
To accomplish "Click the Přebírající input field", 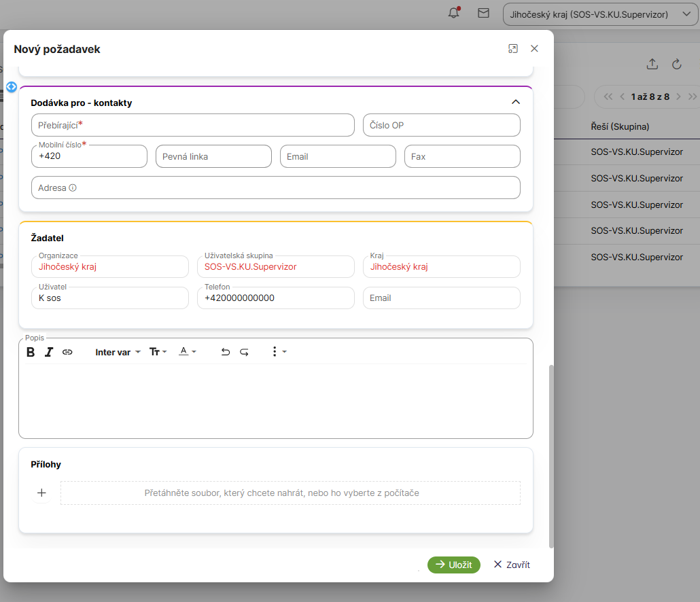I will [193, 125].
